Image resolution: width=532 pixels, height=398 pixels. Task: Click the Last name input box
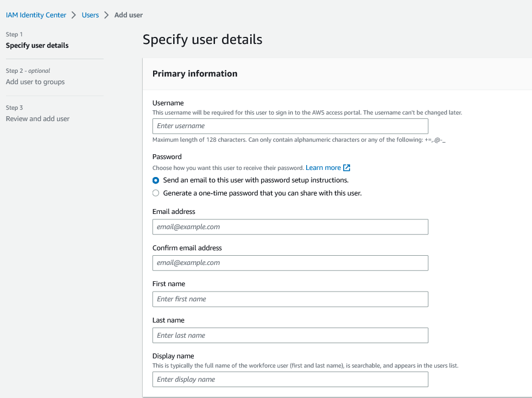290,336
